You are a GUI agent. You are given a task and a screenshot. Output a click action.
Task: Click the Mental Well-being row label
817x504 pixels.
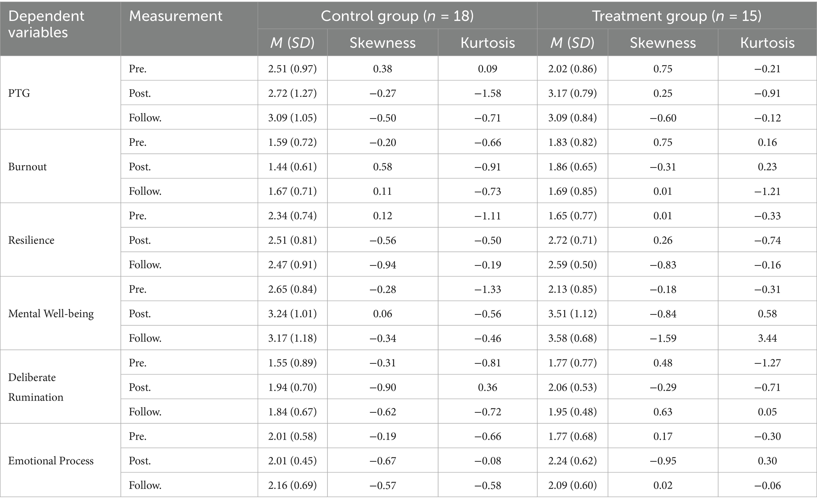coord(51,314)
